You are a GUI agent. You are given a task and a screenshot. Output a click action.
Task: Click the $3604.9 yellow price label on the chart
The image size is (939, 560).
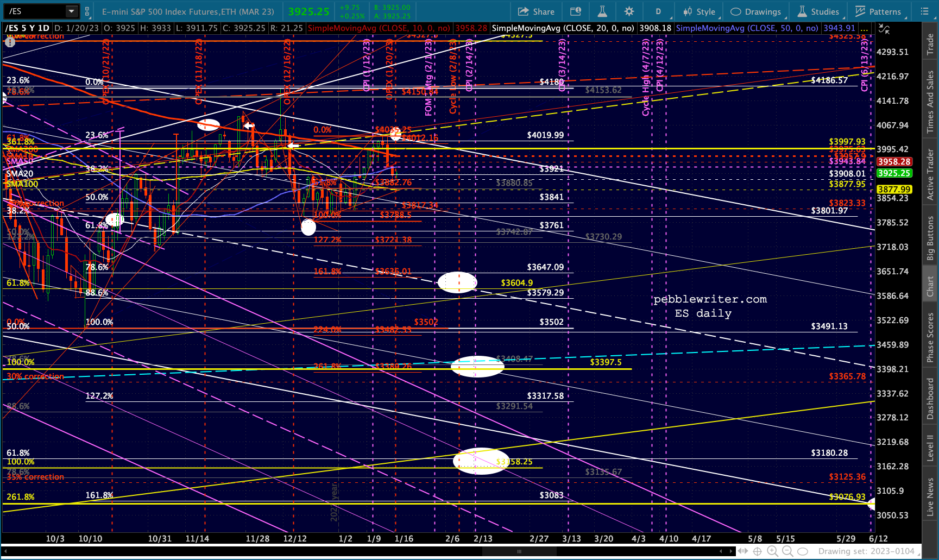[x=516, y=283]
